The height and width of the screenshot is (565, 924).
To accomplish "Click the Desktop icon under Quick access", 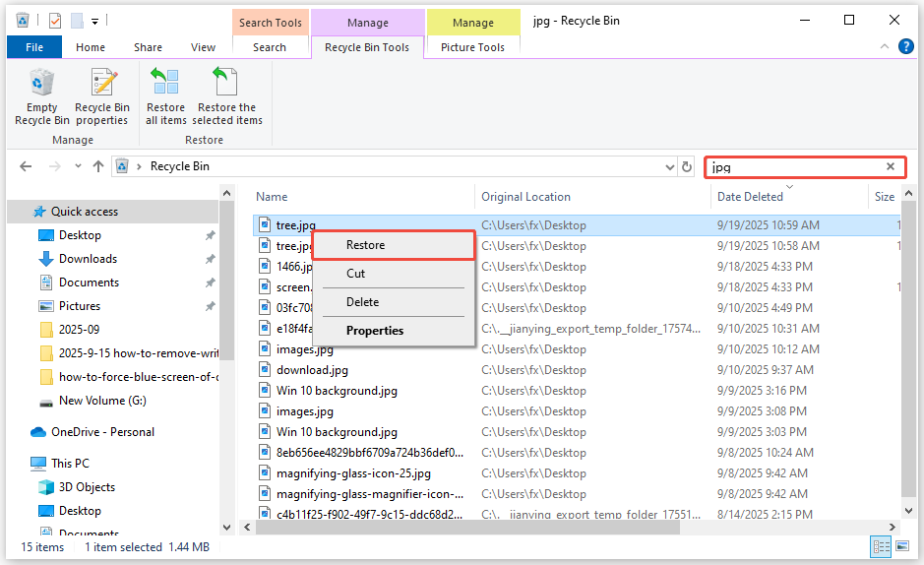I will (x=46, y=235).
